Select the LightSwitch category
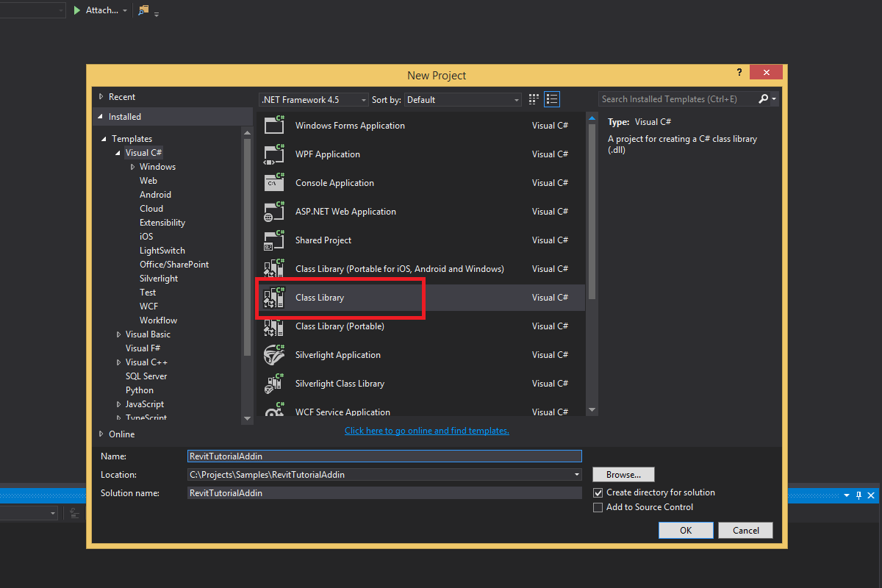This screenshot has width=882, height=588. coord(162,251)
